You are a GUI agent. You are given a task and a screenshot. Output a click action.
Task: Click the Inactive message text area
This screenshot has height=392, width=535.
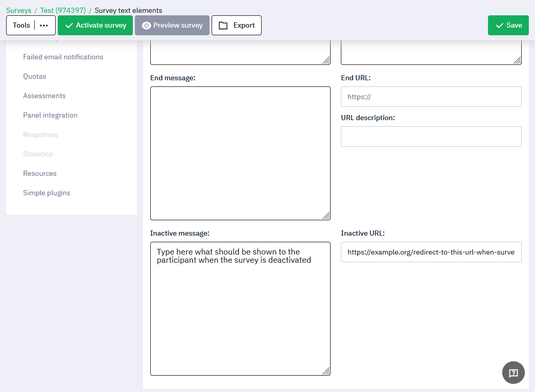tap(240, 317)
